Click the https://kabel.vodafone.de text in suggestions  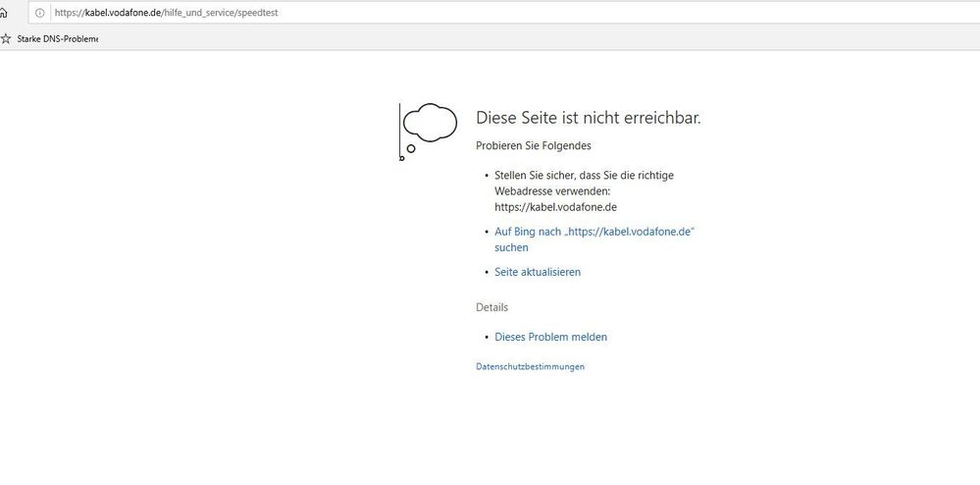pyautogui.click(x=555, y=206)
